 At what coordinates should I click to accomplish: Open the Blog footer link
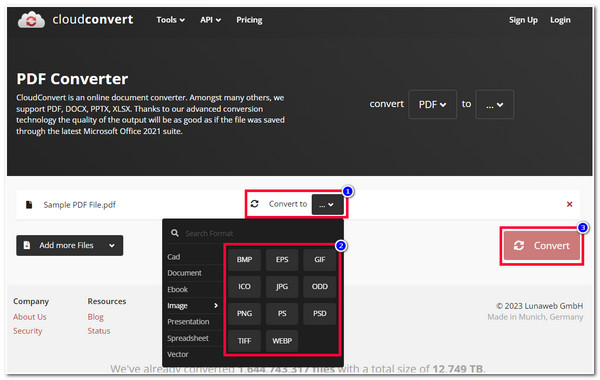coord(95,317)
